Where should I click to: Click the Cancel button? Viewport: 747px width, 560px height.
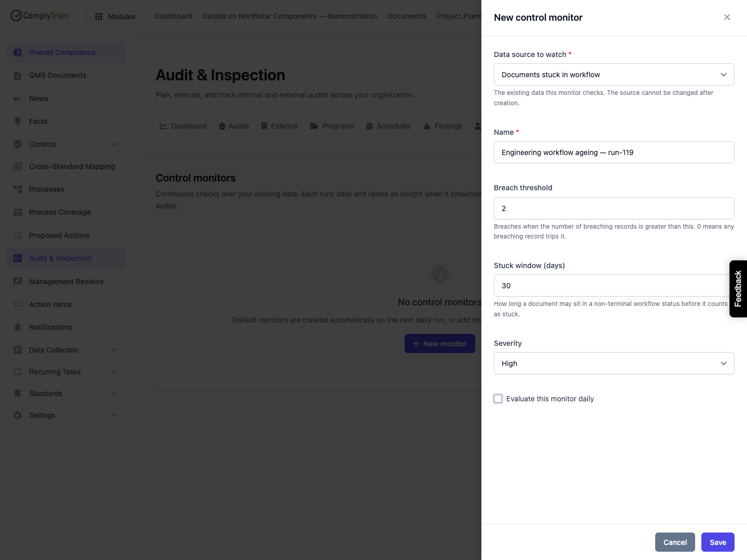click(x=675, y=542)
